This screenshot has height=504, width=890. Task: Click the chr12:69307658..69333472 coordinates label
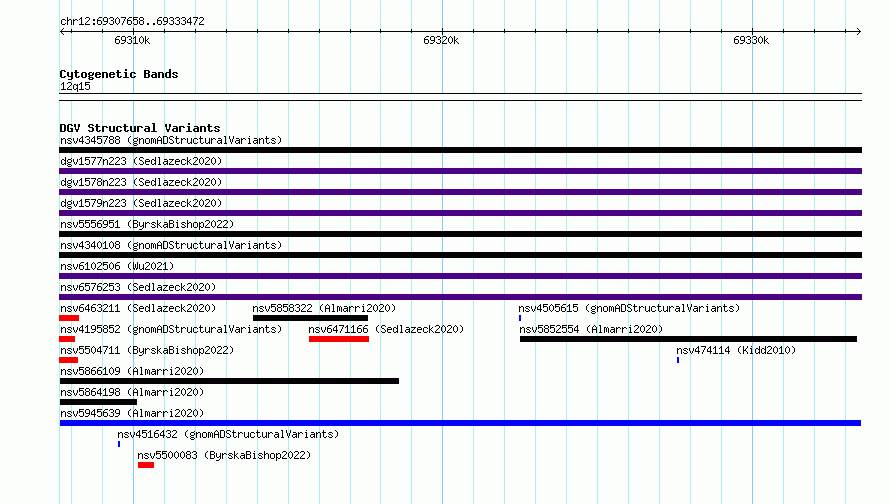[x=132, y=21]
